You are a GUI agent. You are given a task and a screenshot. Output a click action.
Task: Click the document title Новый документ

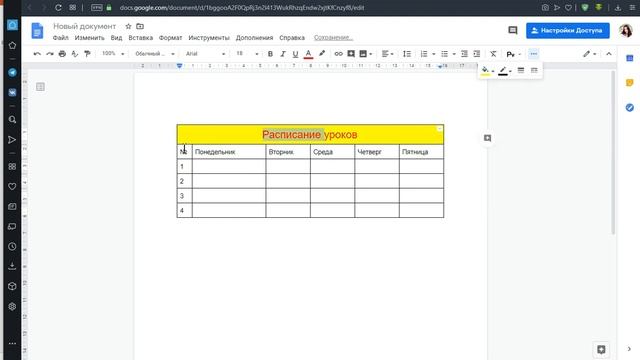coord(84,26)
